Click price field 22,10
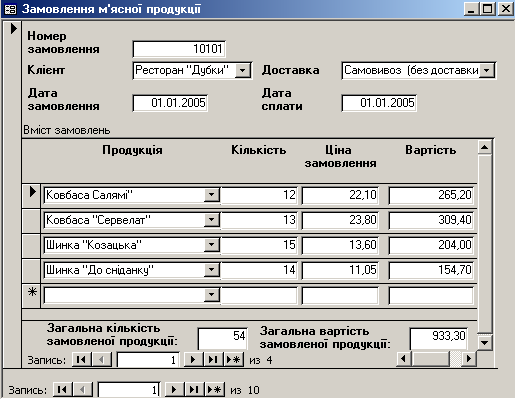This screenshot has height=399, width=515. (x=340, y=195)
